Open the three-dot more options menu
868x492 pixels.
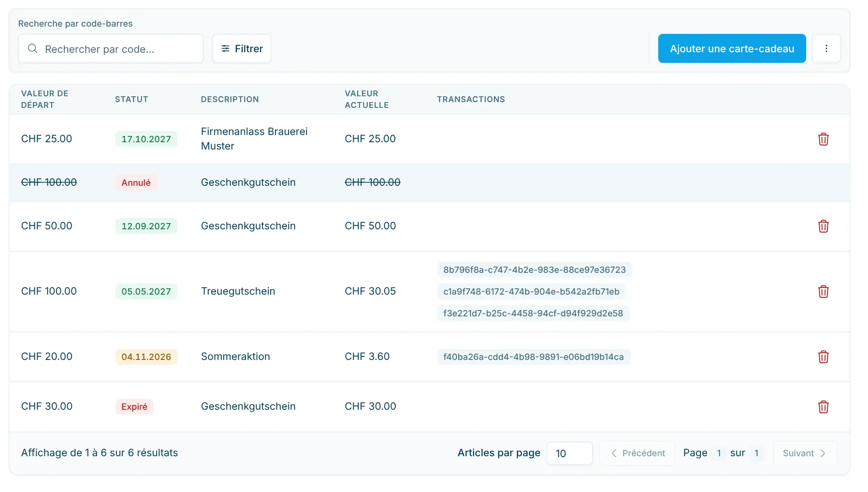coord(826,48)
